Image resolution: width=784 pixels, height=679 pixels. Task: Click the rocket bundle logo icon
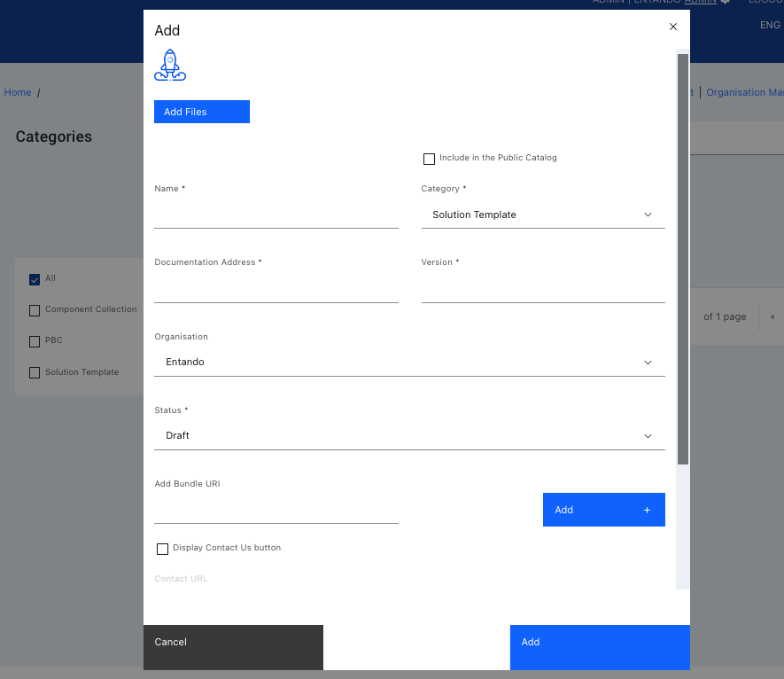169,66
